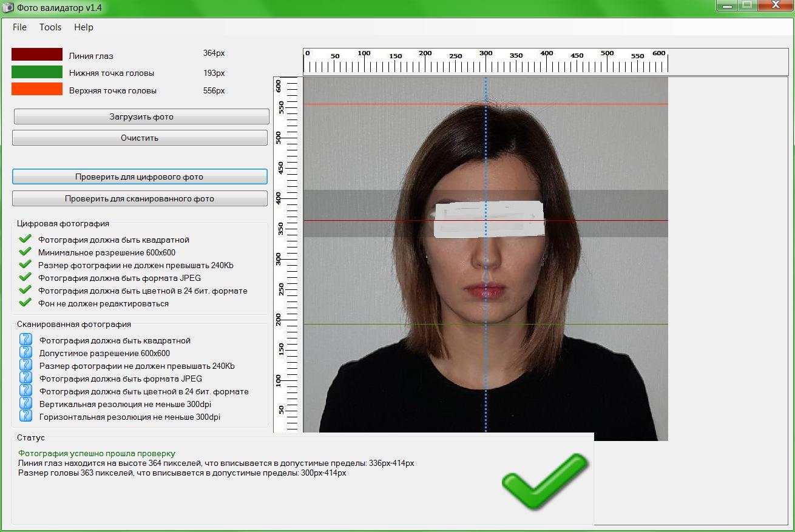Image resolution: width=795 pixels, height=532 pixels.
Task: Open the Help menu
Action: point(84,27)
